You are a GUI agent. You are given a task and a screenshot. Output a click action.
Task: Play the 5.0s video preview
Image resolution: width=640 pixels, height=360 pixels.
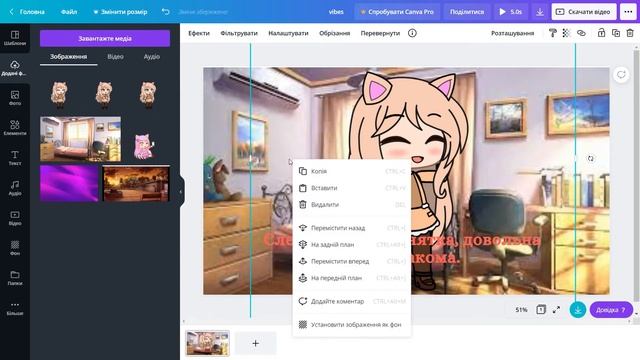tap(511, 12)
